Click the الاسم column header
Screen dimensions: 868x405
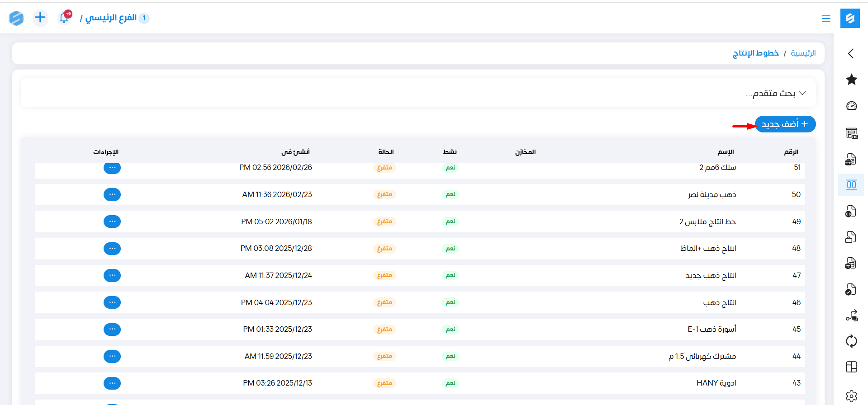726,152
